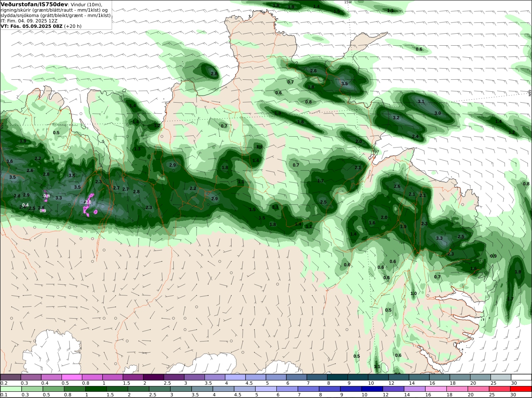532x398 pixels.
Task: Pick the lightest green lower swatch between 0.1 and 0.3
Action: 10,389
